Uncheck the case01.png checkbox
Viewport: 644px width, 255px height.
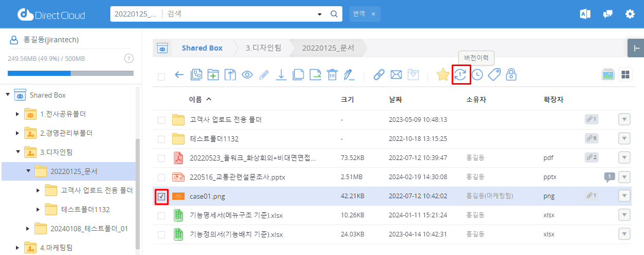pyautogui.click(x=161, y=196)
